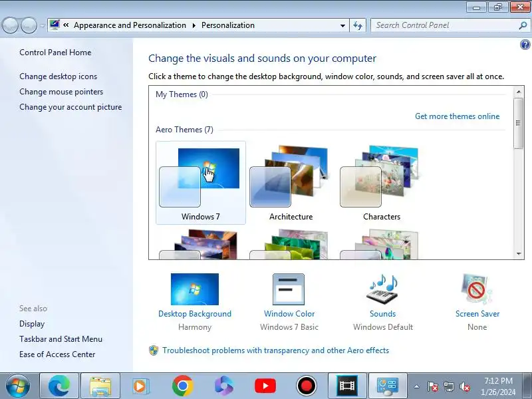The image size is (532, 399).
Task: Click the Personalization breadcrumb
Action: (x=228, y=25)
